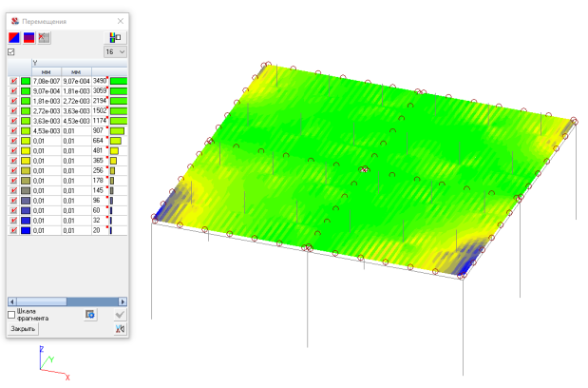
Task: Toggle the checkbox above the scale table
Action: point(11,51)
